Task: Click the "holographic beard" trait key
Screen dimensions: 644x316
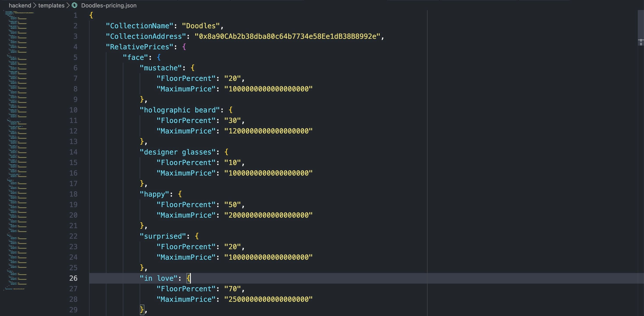Action: pos(180,110)
